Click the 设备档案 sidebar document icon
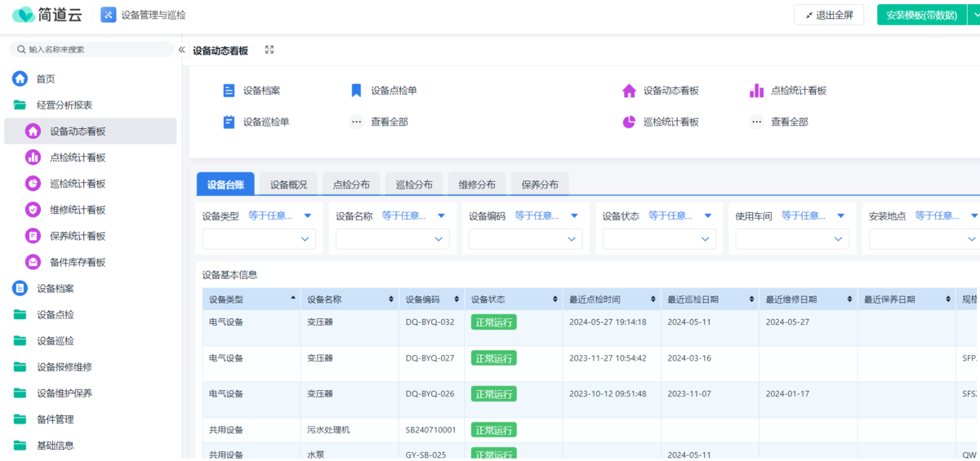Viewport: 980px width, 461px height. click(x=20, y=288)
